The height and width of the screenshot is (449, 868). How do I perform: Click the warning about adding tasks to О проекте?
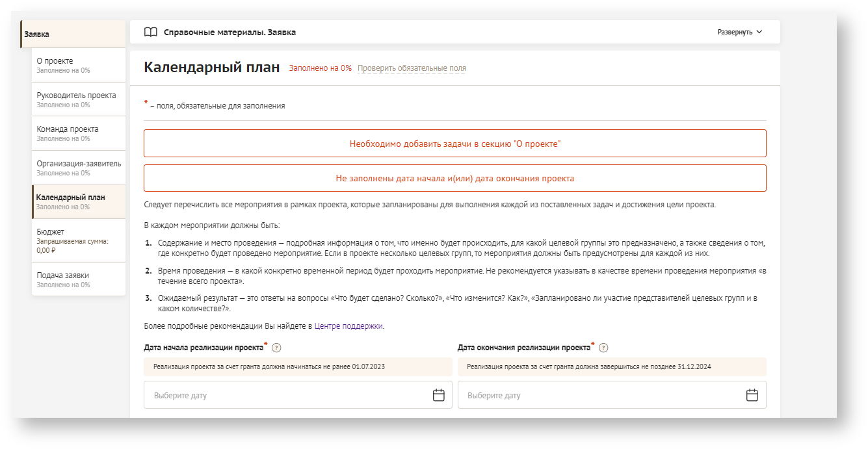pos(454,144)
